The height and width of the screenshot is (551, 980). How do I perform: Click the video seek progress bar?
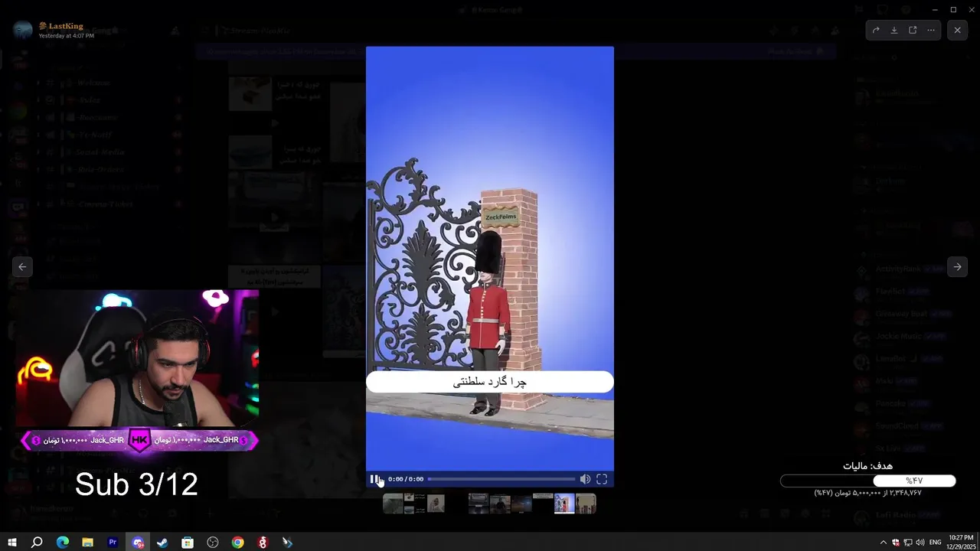[x=501, y=479]
